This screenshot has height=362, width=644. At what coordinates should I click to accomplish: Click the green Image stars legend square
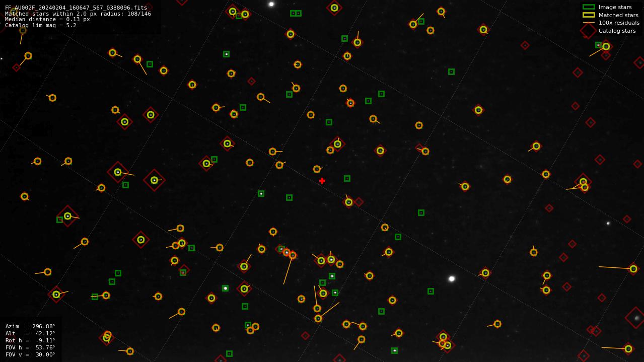pos(589,7)
